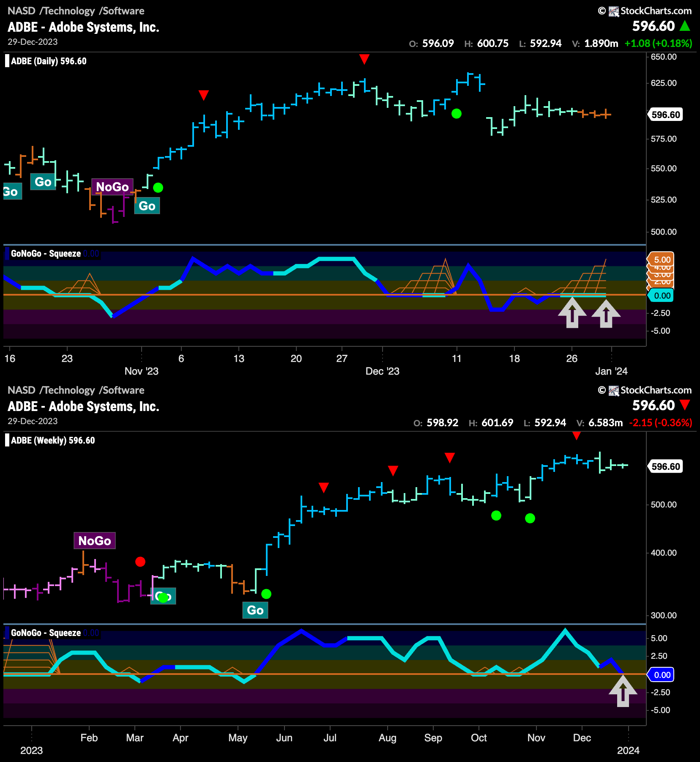Click the 26 date label on the daily time axis
This screenshot has width=700, height=762.
pyautogui.click(x=572, y=359)
